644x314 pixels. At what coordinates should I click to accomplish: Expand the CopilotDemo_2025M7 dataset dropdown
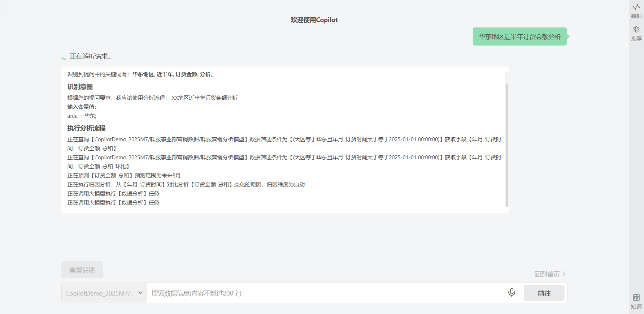(104, 293)
